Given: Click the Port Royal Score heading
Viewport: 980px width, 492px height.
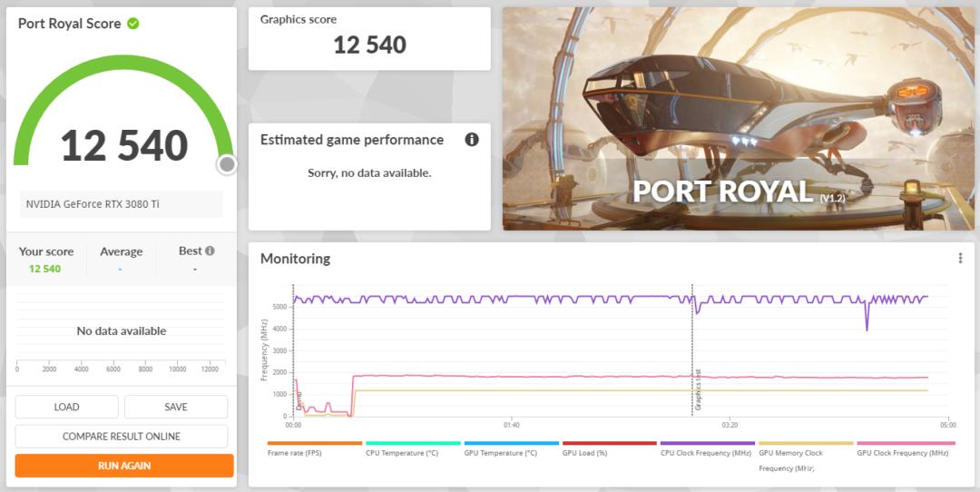Looking at the screenshot, I should tap(69, 24).
